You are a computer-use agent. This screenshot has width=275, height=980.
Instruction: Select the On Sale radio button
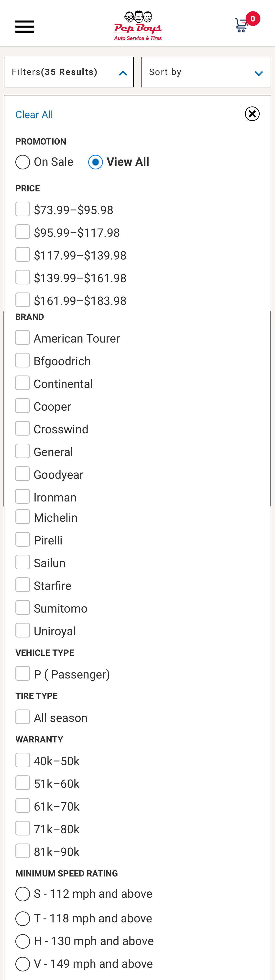[23, 162]
